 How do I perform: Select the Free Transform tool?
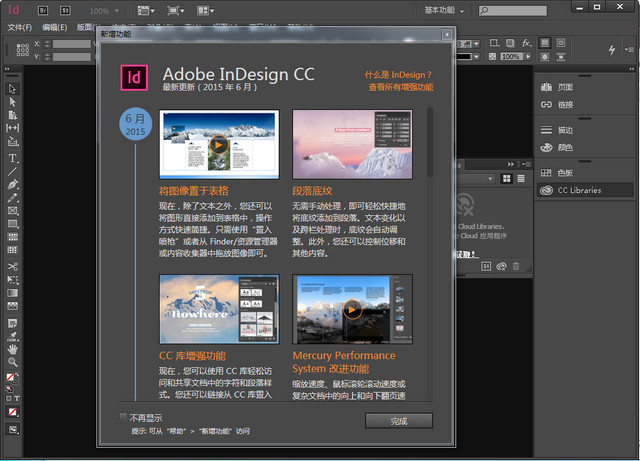tap(13, 280)
